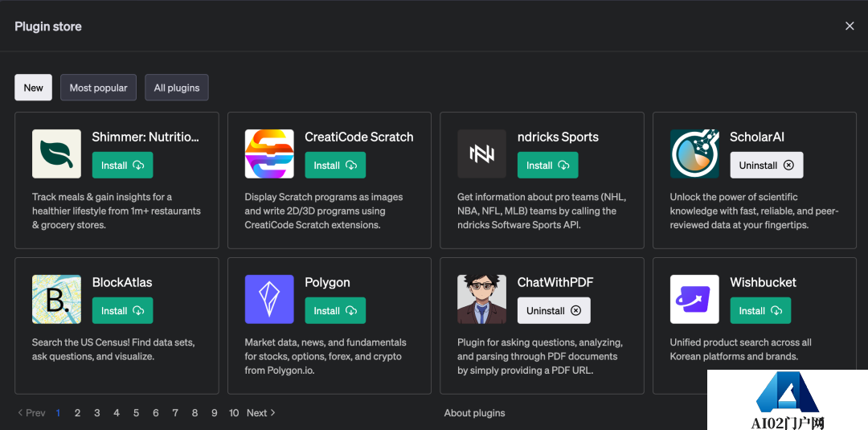Click the BlockAtlas map logo

click(56, 299)
